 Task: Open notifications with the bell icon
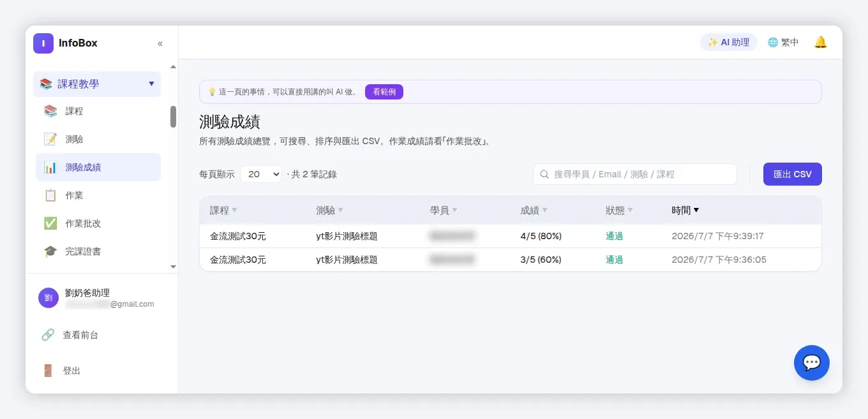[821, 42]
